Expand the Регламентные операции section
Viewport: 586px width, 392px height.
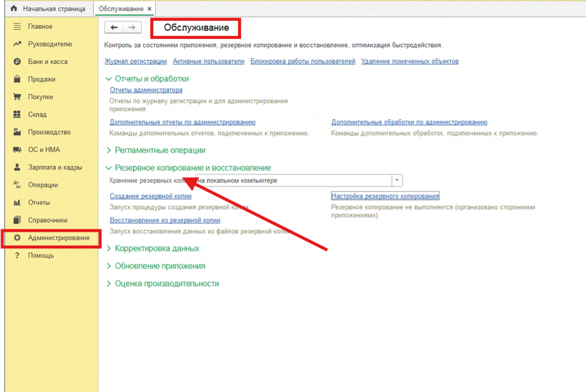[x=109, y=150]
